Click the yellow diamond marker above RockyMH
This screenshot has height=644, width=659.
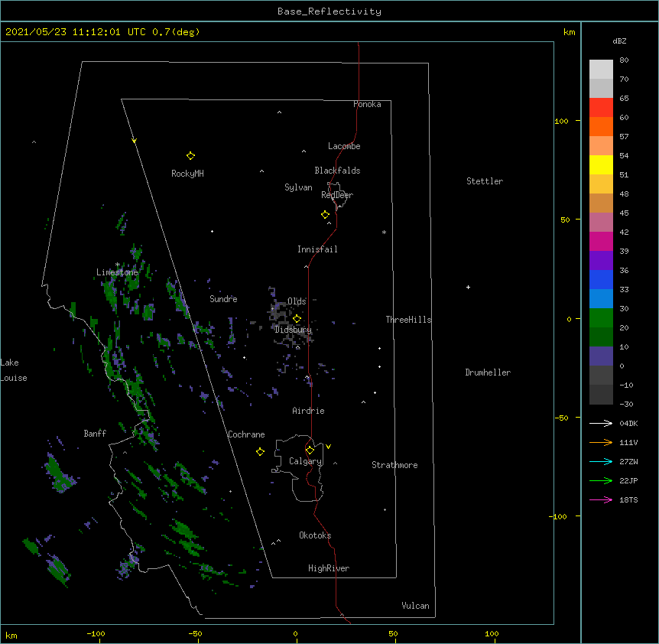(190, 156)
